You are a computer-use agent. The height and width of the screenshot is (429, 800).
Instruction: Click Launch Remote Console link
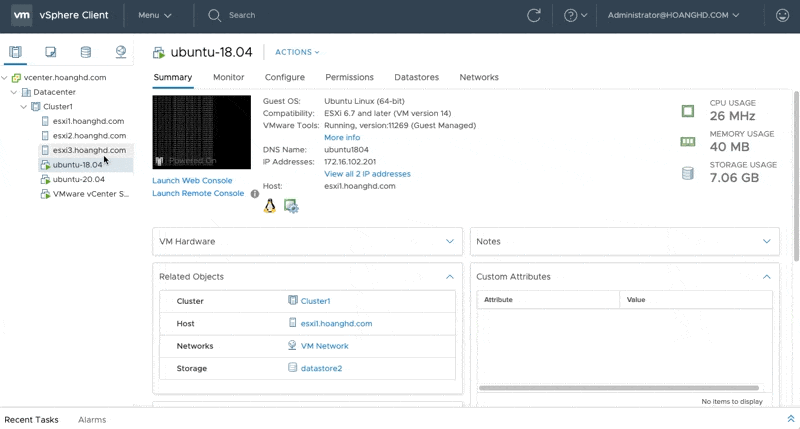(x=198, y=193)
